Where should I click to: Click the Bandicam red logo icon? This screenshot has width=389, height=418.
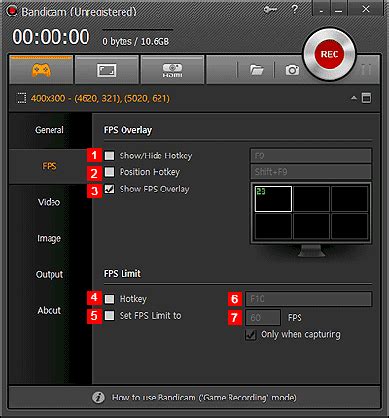click(x=12, y=11)
